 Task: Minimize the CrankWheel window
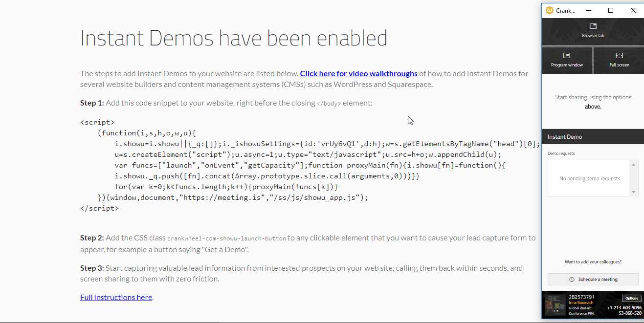[588, 10]
